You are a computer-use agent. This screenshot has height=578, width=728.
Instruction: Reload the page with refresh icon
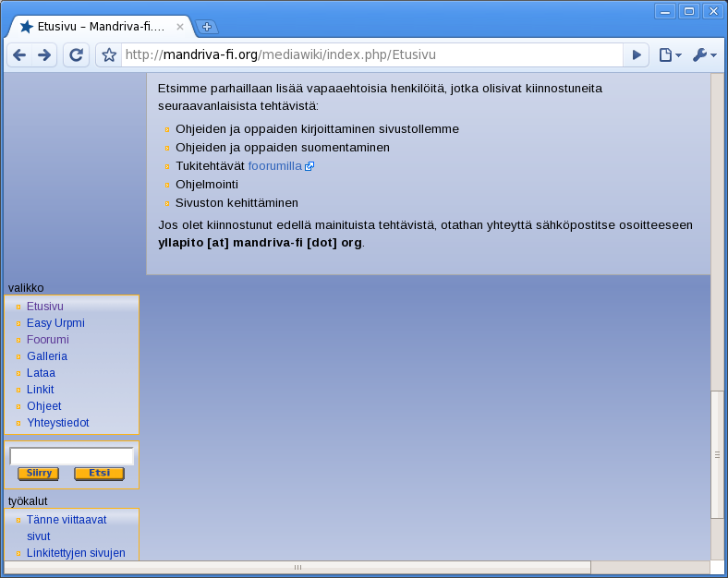(x=76, y=55)
